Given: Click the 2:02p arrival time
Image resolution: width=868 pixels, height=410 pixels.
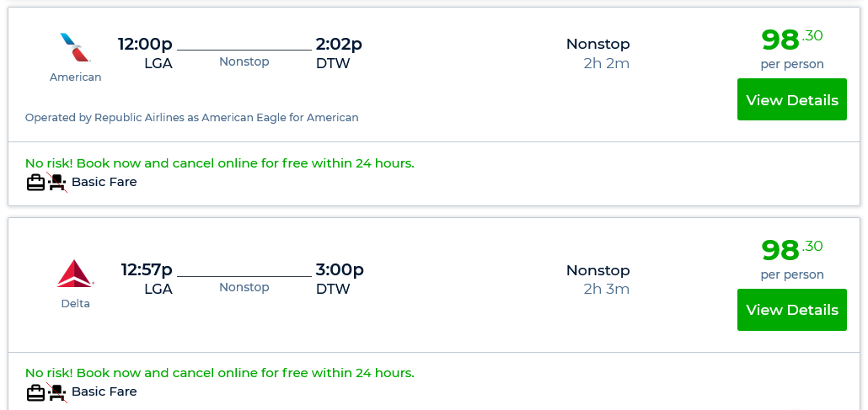Looking at the screenshot, I should (x=339, y=44).
